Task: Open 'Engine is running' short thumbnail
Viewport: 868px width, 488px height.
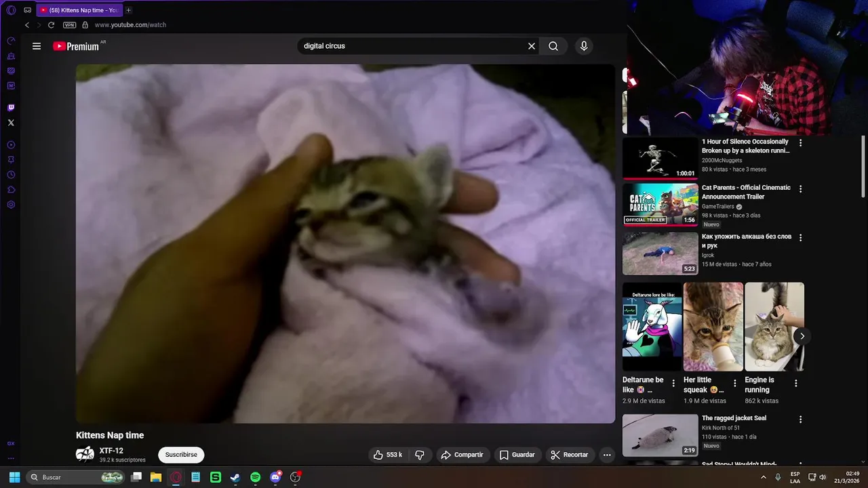Action: pyautogui.click(x=774, y=327)
